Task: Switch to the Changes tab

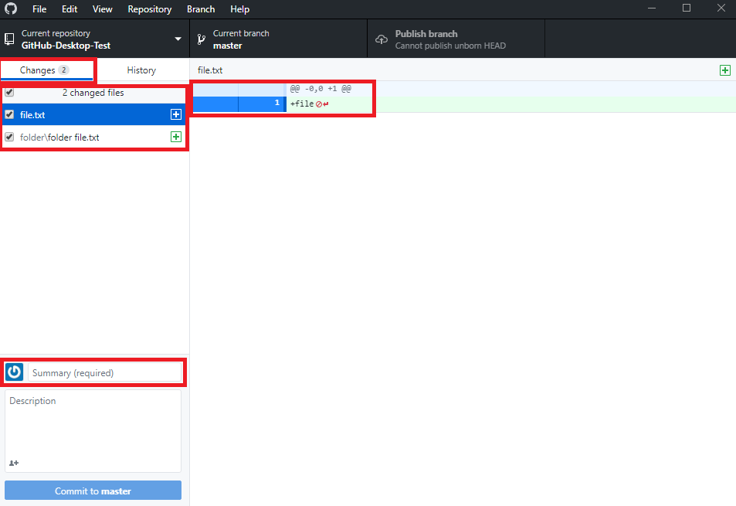Action: click(x=47, y=70)
